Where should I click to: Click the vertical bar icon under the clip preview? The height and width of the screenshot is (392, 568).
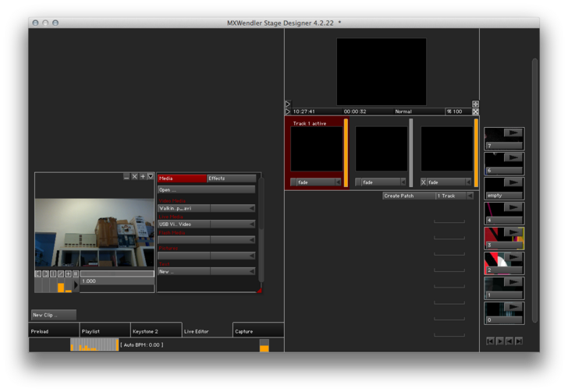[x=53, y=274]
